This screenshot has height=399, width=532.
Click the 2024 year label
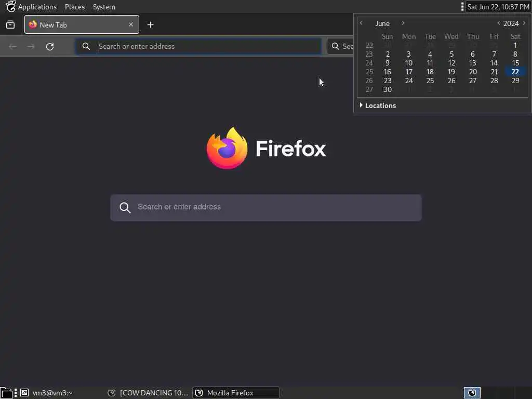511,23
